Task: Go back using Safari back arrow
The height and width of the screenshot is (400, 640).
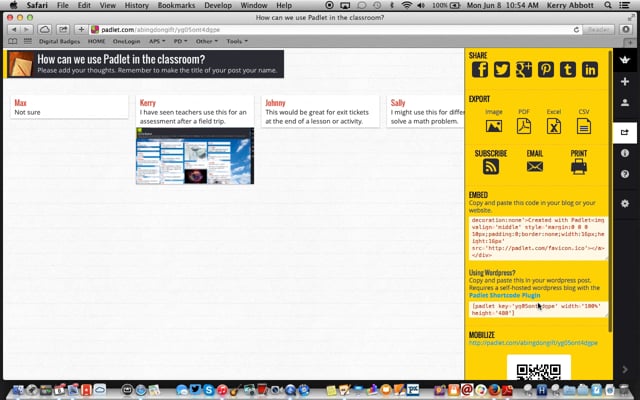Action: pos(14,29)
